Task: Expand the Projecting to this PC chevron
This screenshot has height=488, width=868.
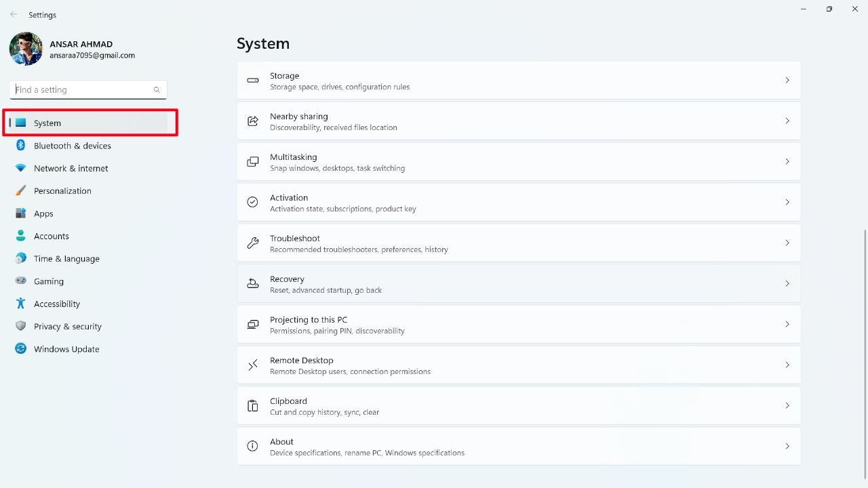Action: click(787, 325)
